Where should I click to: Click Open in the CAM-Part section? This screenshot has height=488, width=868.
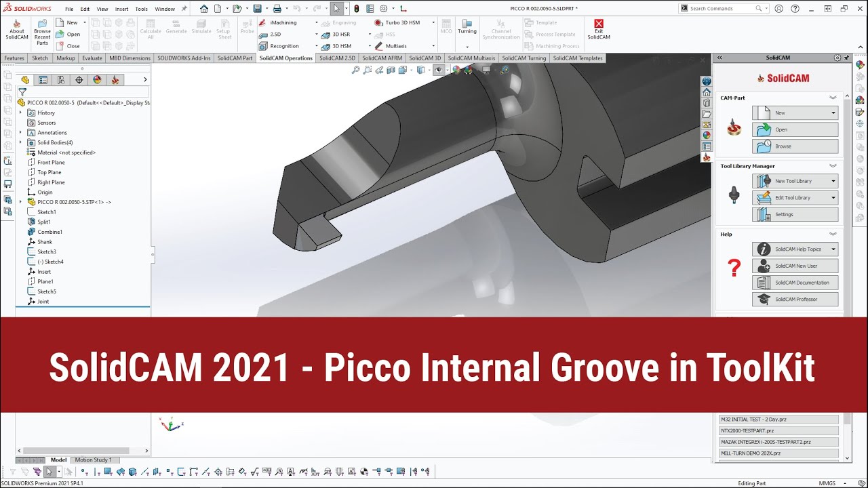pyautogui.click(x=795, y=129)
